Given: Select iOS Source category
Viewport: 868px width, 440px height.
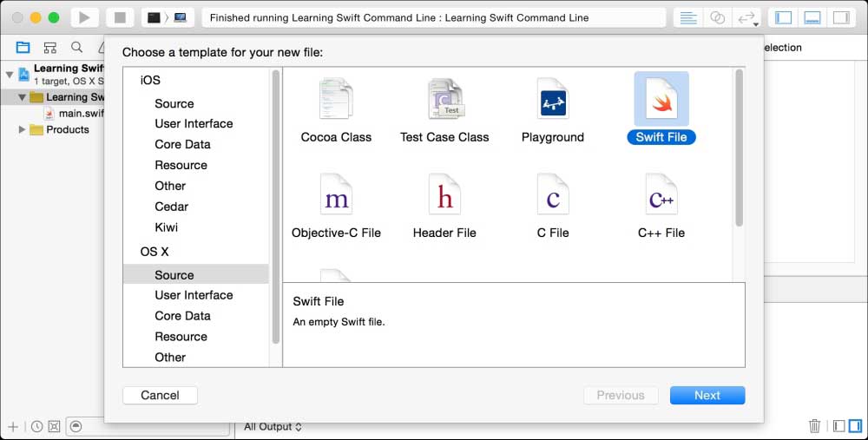Looking at the screenshot, I should [x=174, y=103].
